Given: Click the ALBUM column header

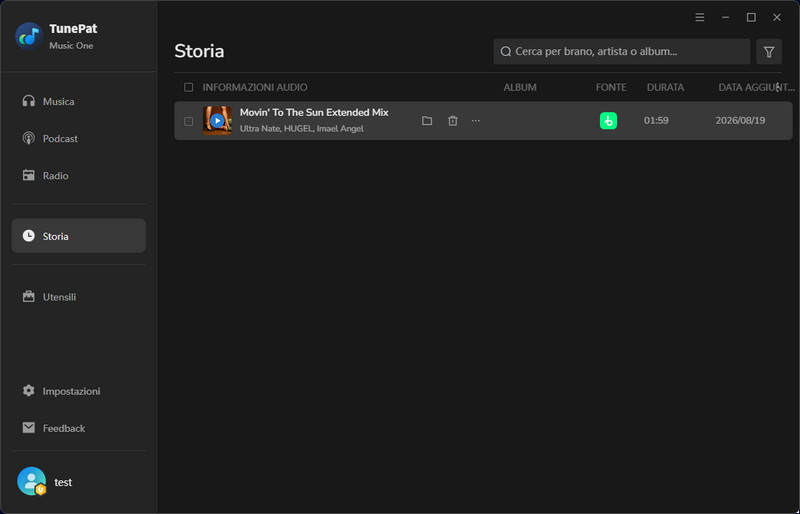Looking at the screenshot, I should (520, 87).
